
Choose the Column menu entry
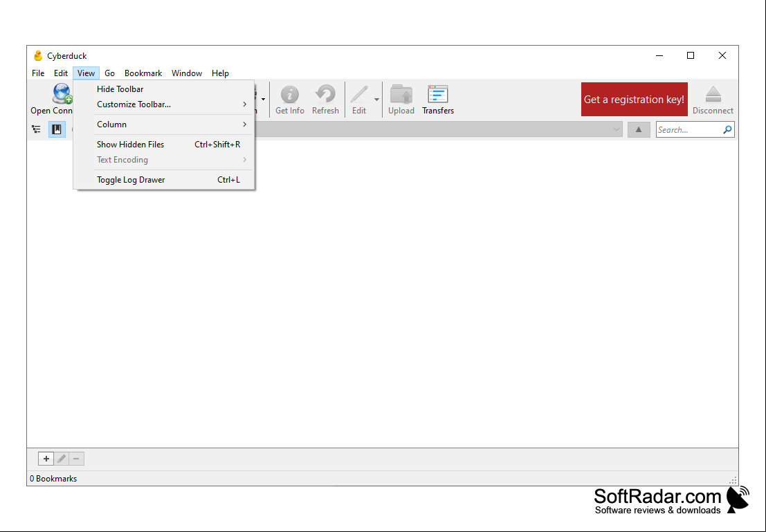coord(164,124)
